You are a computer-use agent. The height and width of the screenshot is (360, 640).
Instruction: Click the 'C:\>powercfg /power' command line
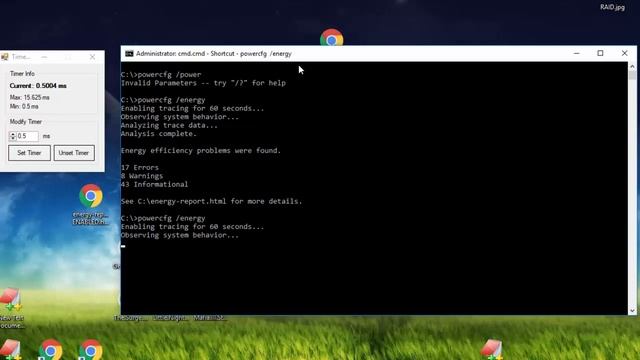point(161,75)
